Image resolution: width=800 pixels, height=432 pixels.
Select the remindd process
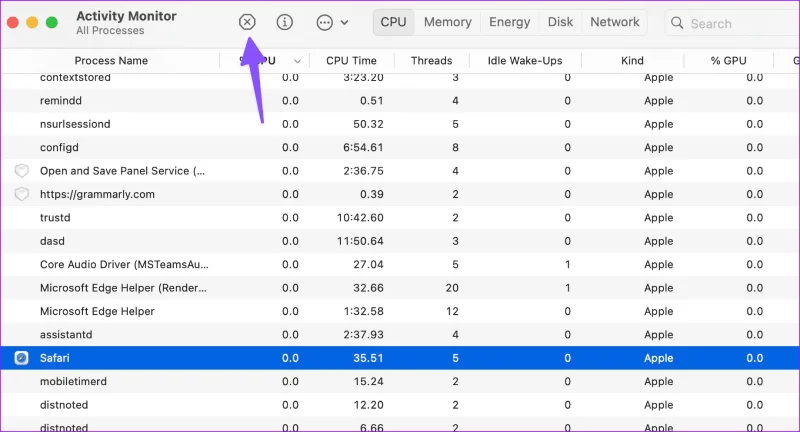tap(400, 100)
